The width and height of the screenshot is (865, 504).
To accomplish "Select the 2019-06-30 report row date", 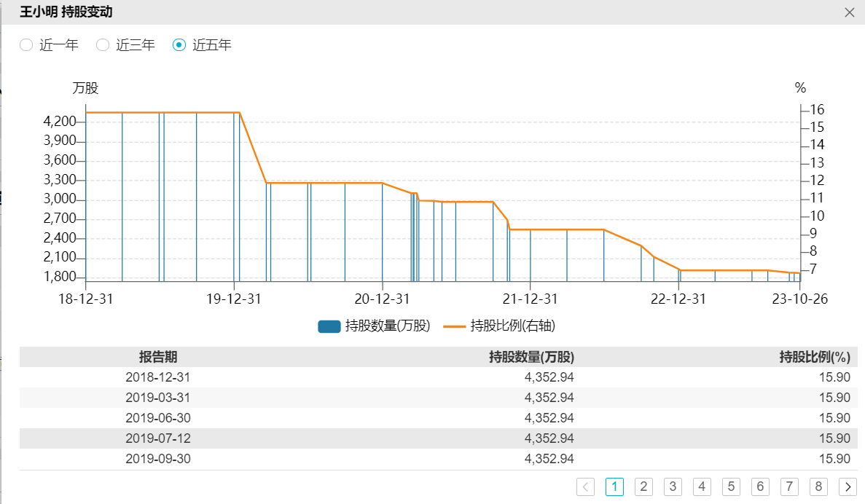I will (158, 418).
